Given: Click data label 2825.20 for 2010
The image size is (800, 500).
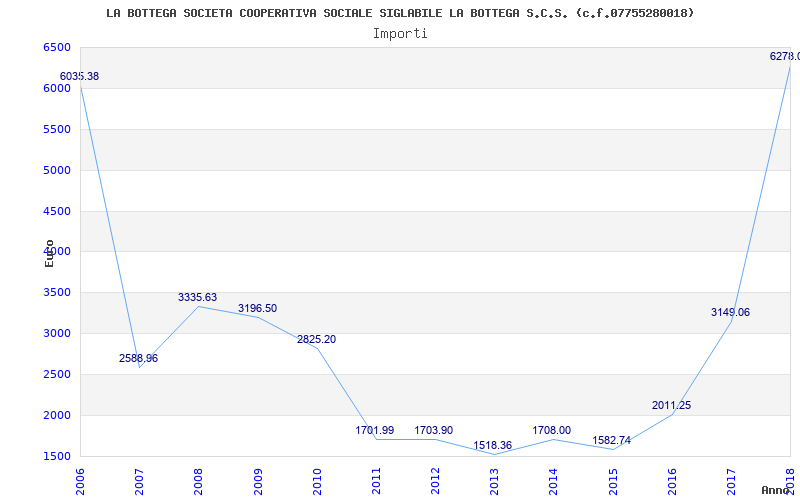Looking at the screenshot, I should [316, 339].
